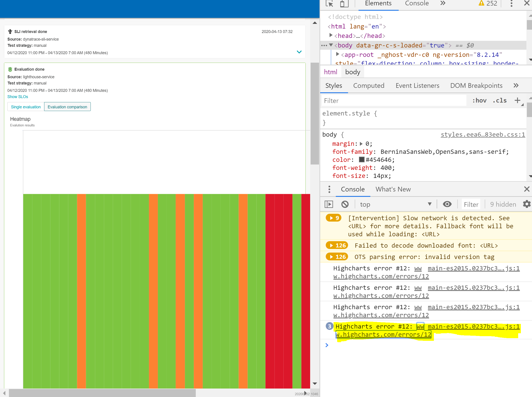
Task: Toggle the :hov pseudo-class panel
Action: [x=479, y=101]
